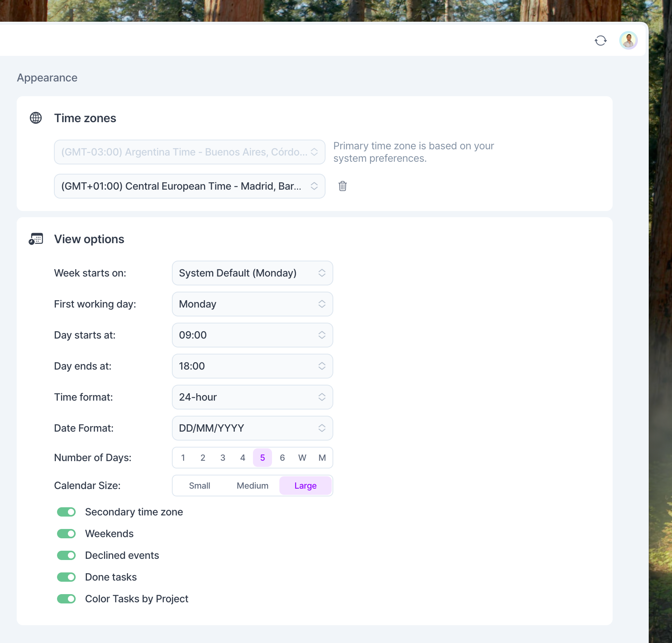Screen dimensions: 672x643
Task: Click the Appearance section heading
Action: click(x=47, y=78)
